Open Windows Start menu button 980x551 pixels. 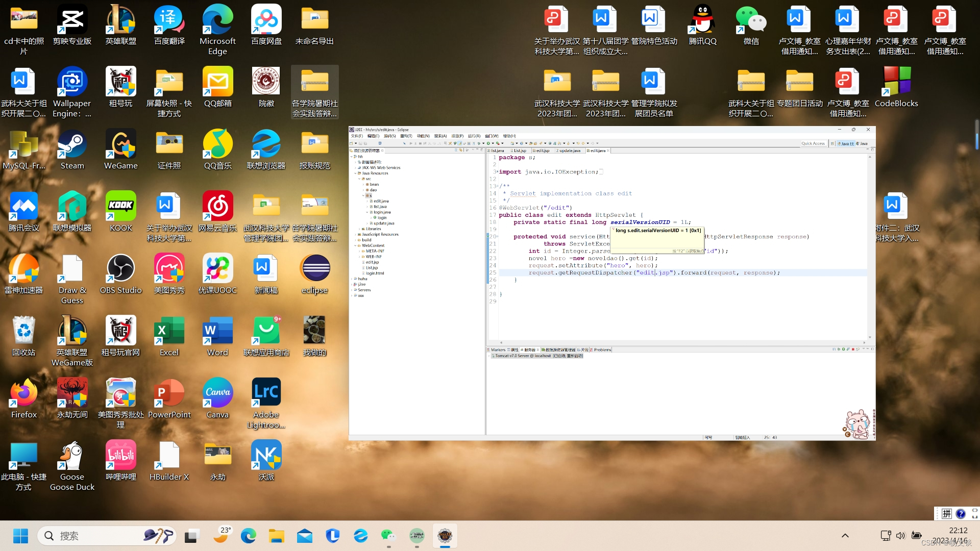[x=20, y=536]
